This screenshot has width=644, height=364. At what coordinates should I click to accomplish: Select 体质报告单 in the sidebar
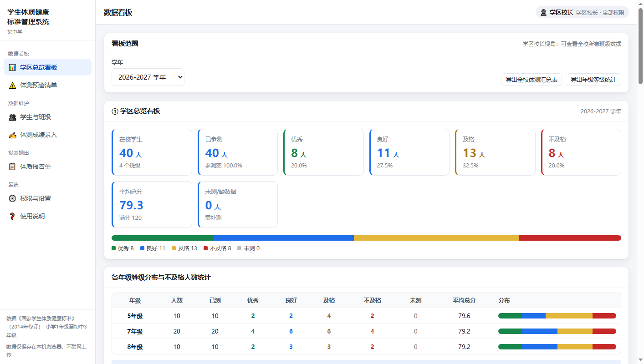click(47, 167)
